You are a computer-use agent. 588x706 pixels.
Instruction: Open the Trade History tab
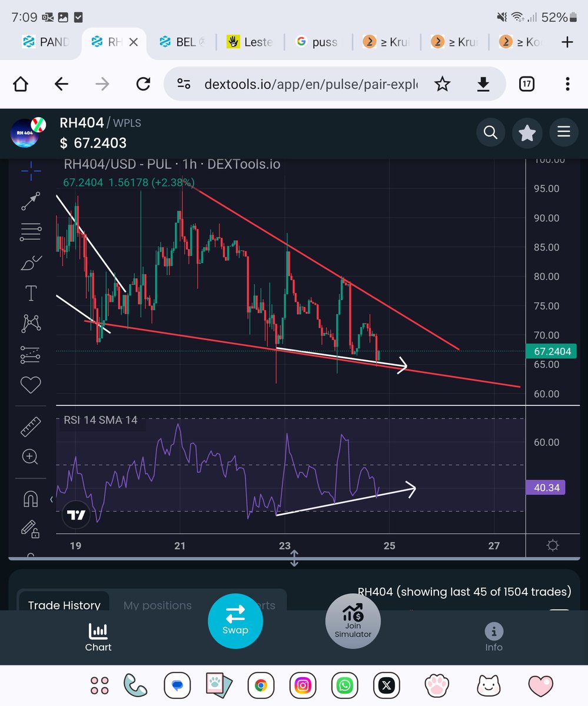[64, 605]
